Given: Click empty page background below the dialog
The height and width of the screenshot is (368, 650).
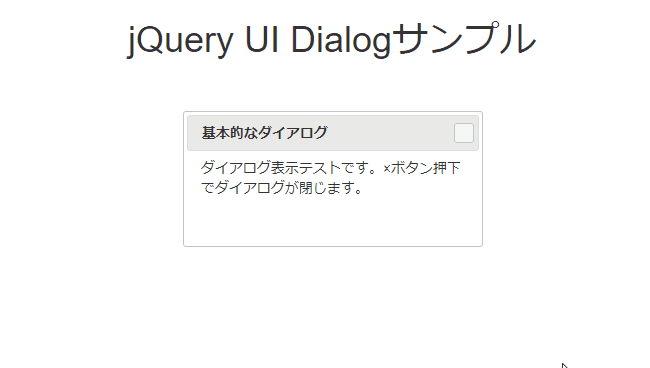Looking at the screenshot, I should point(333,307).
